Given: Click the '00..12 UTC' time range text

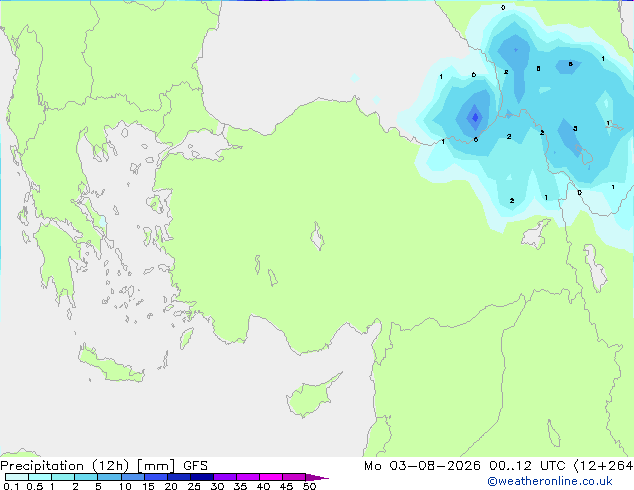Looking at the screenshot, I should coord(527,466).
